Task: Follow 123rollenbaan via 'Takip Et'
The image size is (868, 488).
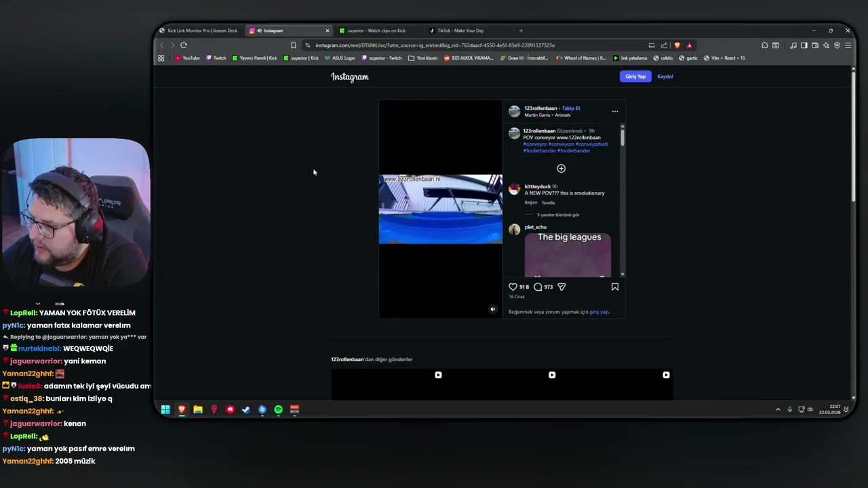Action: click(571, 108)
